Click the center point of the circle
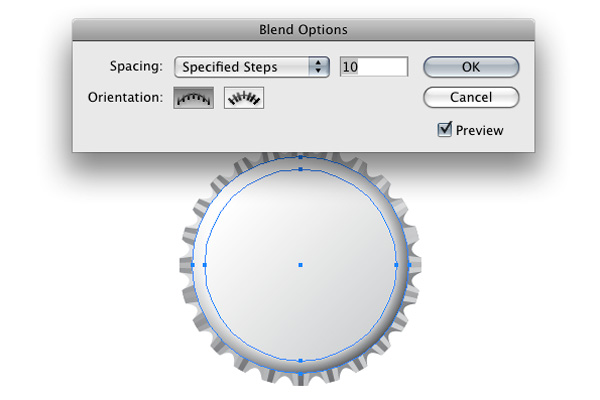 [301, 265]
